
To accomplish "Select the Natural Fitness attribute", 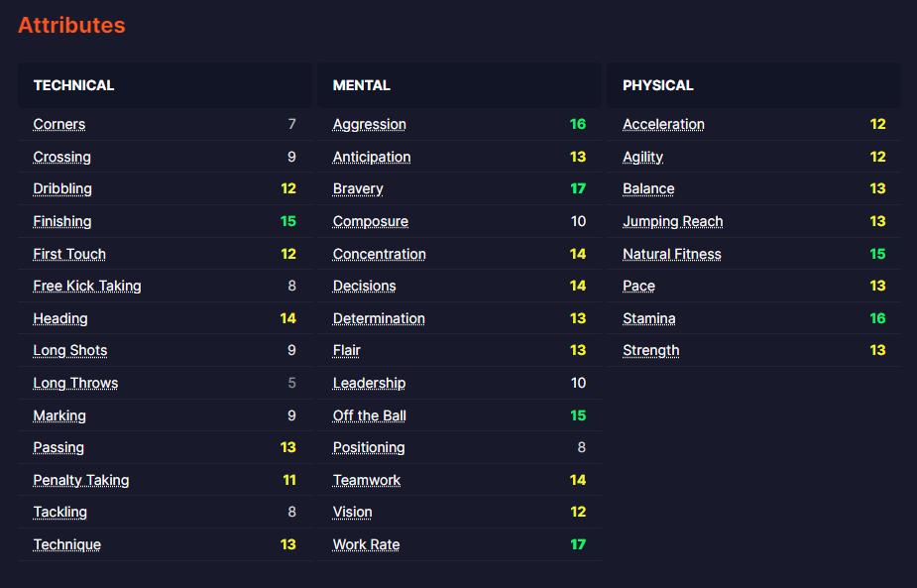I will pos(672,254).
